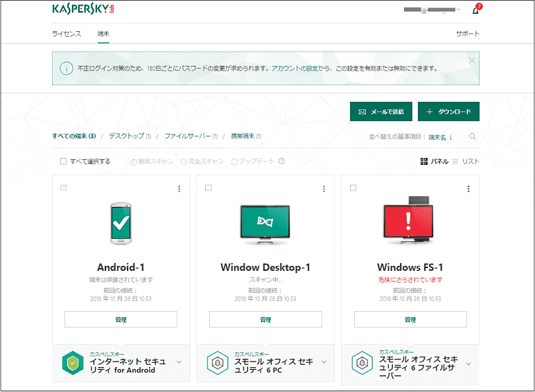Open more options menu for Windows FS-1
The width and height of the screenshot is (535, 392).
[468, 189]
